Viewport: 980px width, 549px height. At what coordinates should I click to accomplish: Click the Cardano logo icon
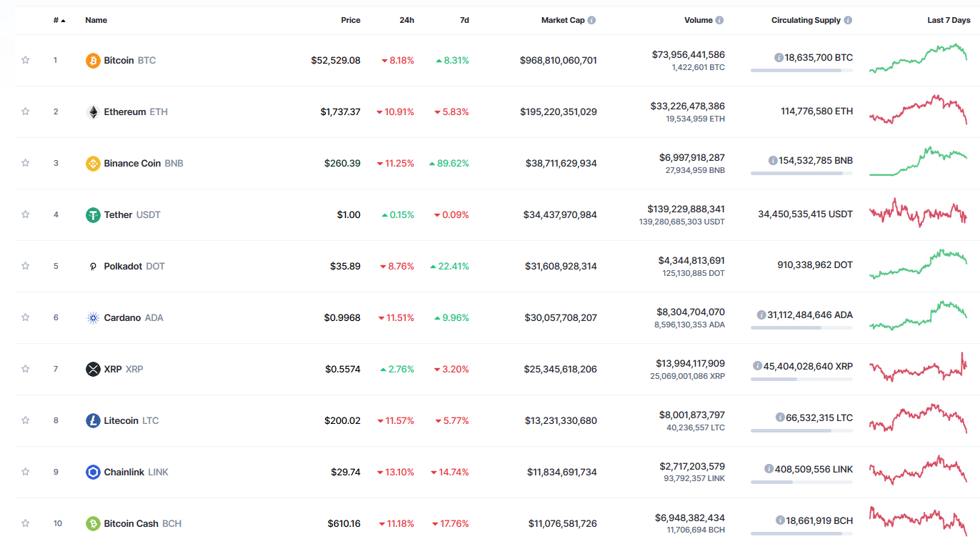[x=93, y=318]
